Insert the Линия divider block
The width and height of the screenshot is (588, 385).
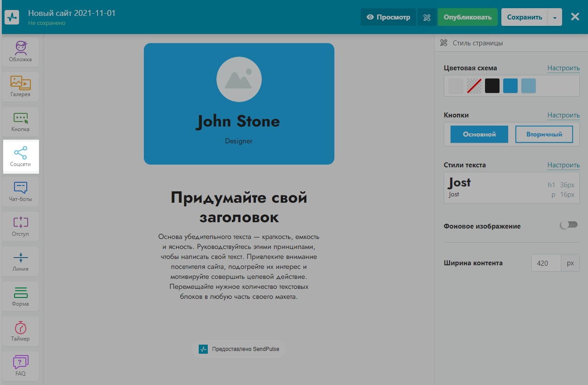(20, 262)
